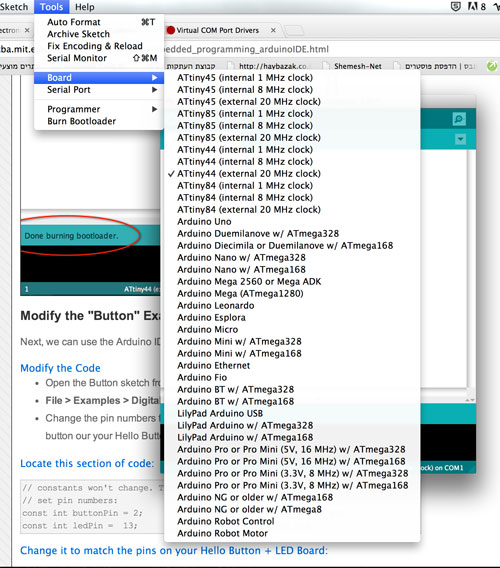500x568 pixels.
Task: Open Shemesh-Net bookmark
Action: pyautogui.click(x=353, y=66)
